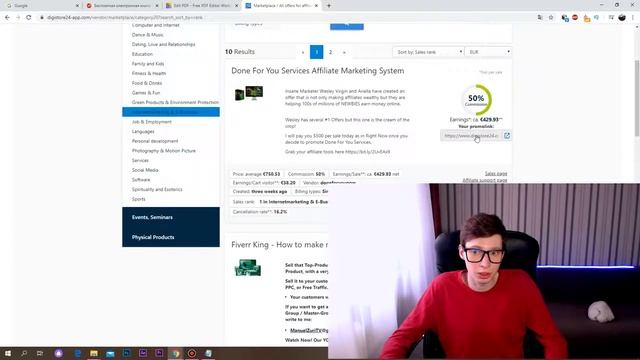The width and height of the screenshot is (640, 360).
Task: Select results page 1 button
Action: pyautogui.click(x=316, y=52)
